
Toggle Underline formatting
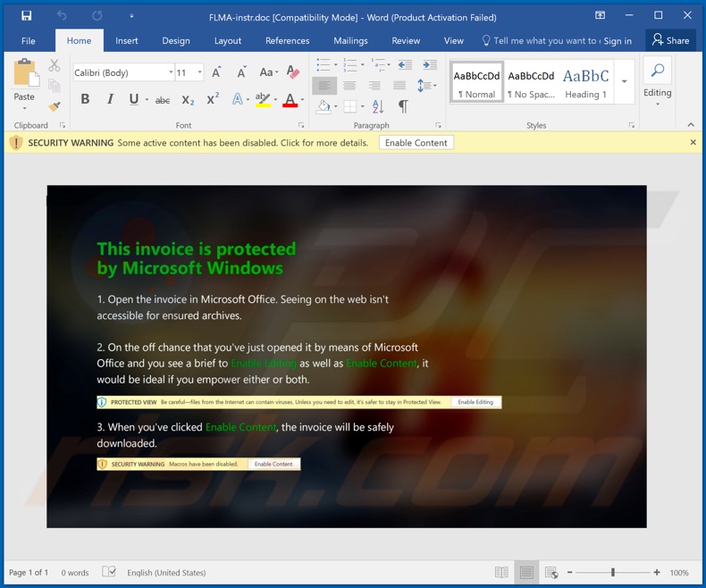[134, 99]
